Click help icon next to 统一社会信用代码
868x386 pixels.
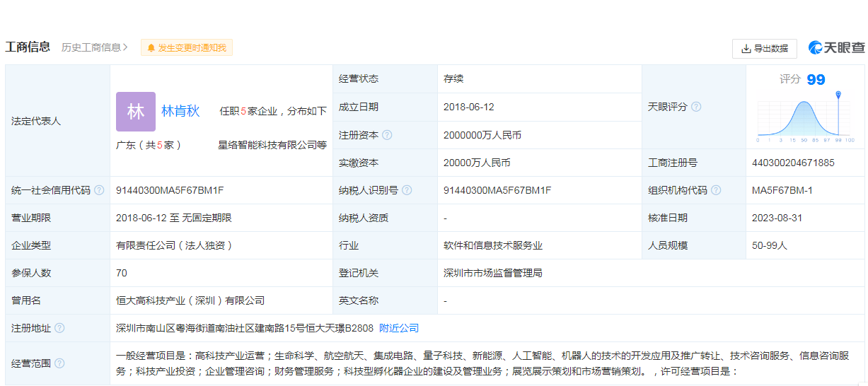point(99,190)
